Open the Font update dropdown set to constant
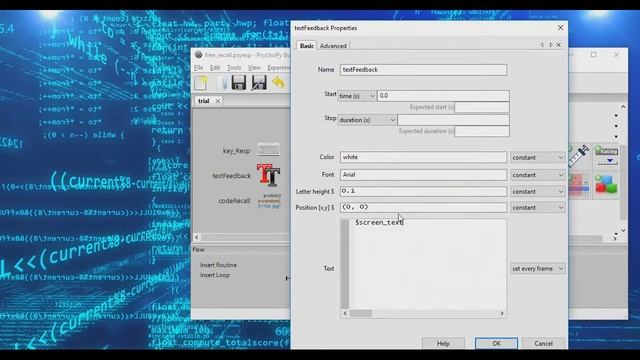This screenshot has width=640, height=360. click(x=538, y=175)
